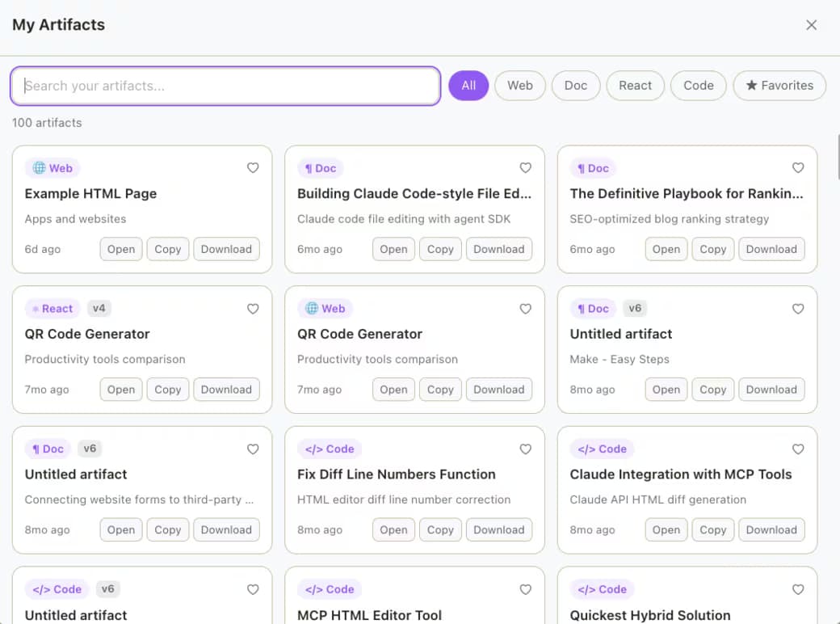
Task: Click v4 version tag on React QR Code Generator
Action: click(99, 308)
